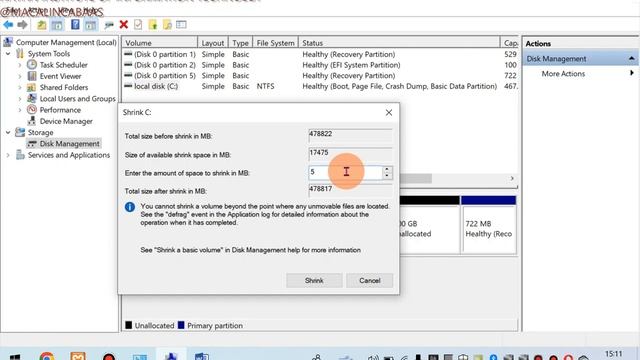Sort by the File System column header
This screenshot has height=360, width=640.
click(276, 43)
